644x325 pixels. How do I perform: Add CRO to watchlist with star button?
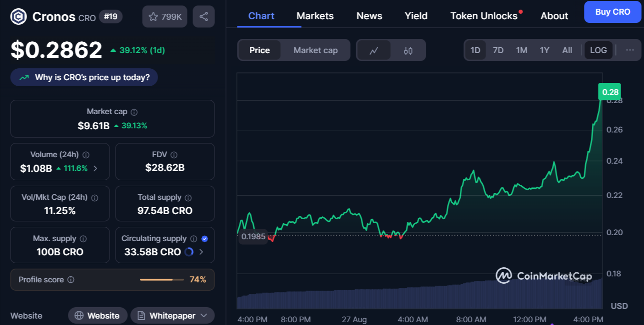(165, 17)
